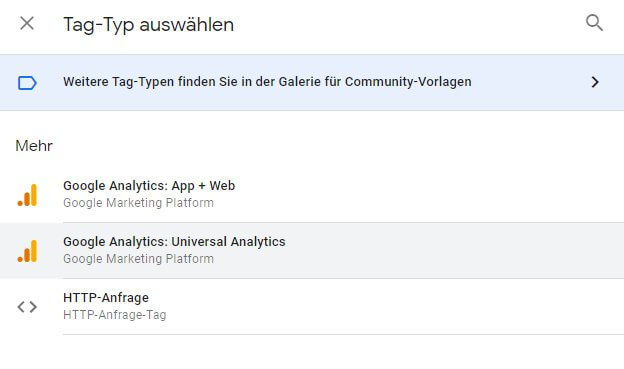Click Google Marketing Platform under Universal Analytics
The image size is (624, 369).
138,259
